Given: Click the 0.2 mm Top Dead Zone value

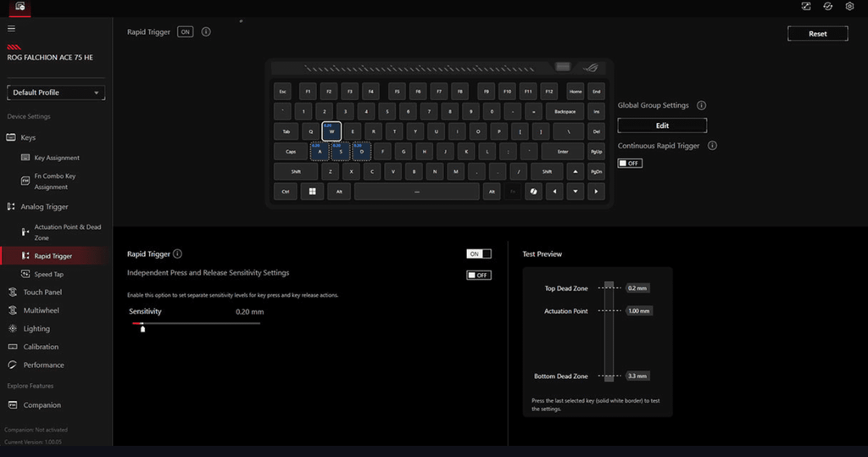Looking at the screenshot, I should [x=637, y=288].
